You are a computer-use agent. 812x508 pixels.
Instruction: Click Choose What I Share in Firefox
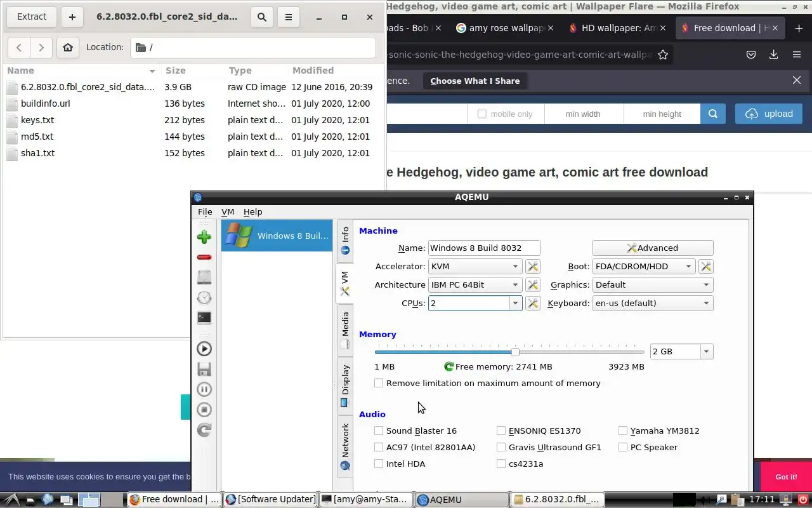[475, 81]
